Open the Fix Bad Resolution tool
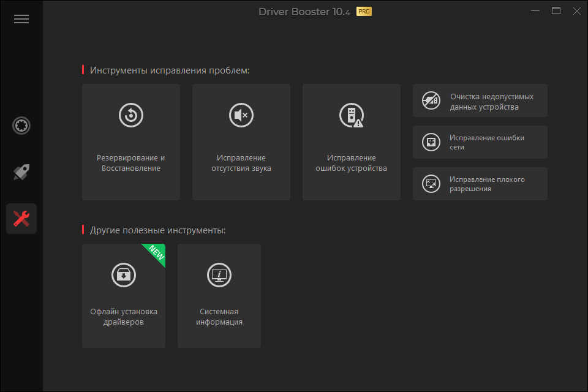Viewport: 588px width, 392px height. [480, 183]
